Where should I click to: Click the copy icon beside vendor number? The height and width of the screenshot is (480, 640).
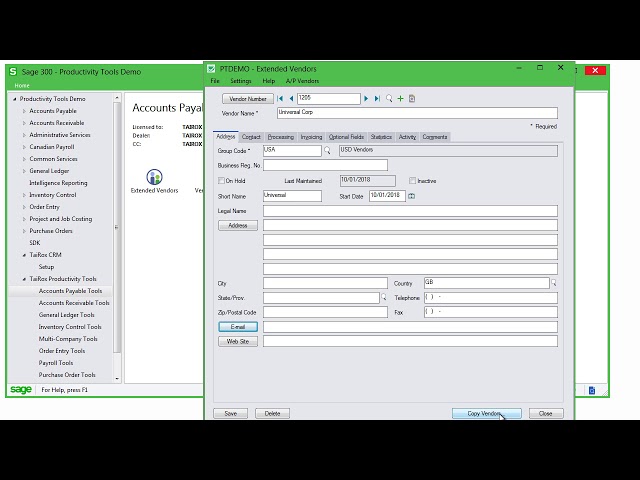[412, 98]
